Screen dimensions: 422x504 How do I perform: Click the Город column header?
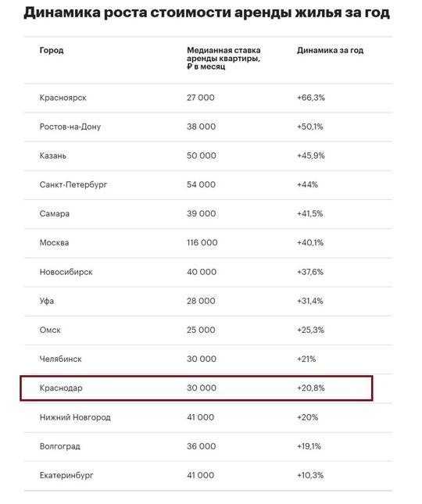(52, 50)
